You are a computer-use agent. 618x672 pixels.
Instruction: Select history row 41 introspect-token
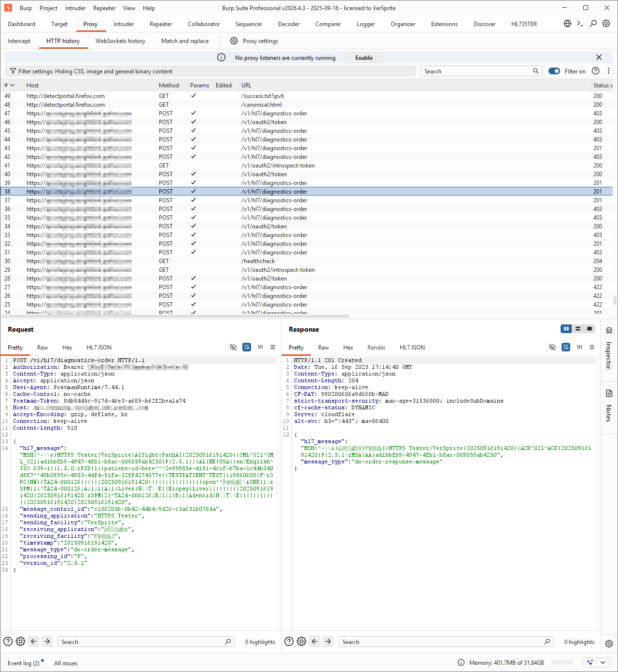pyautogui.click(x=307, y=166)
